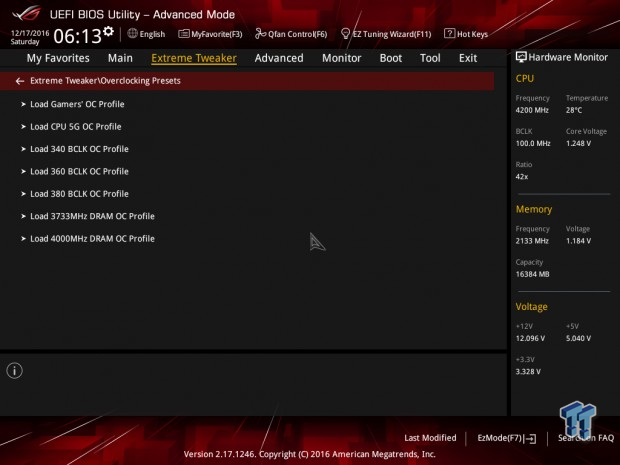Click Memory frequency value 2133 MHz

pos(532,241)
